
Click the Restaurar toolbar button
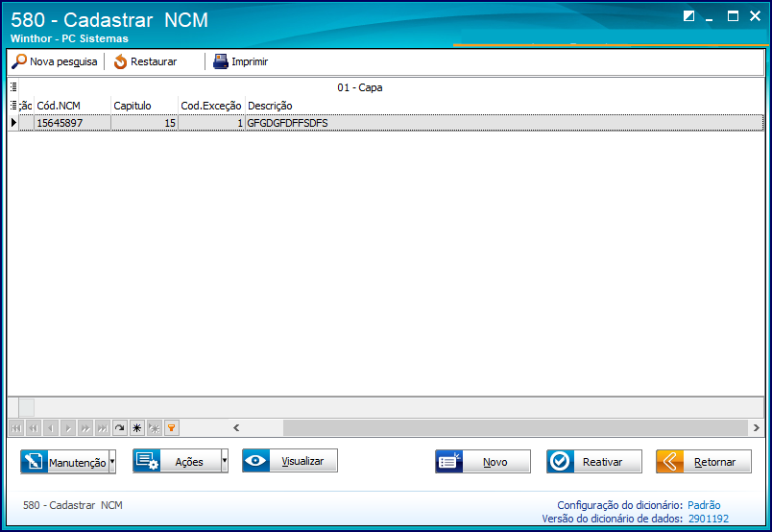point(145,61)
